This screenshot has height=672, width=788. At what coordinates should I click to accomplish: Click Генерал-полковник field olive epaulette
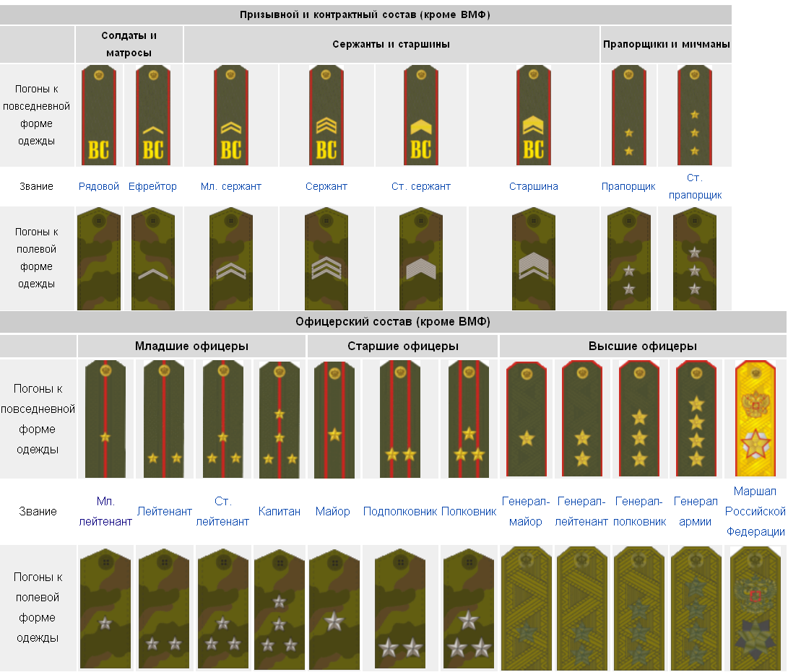tap(638, 608)
